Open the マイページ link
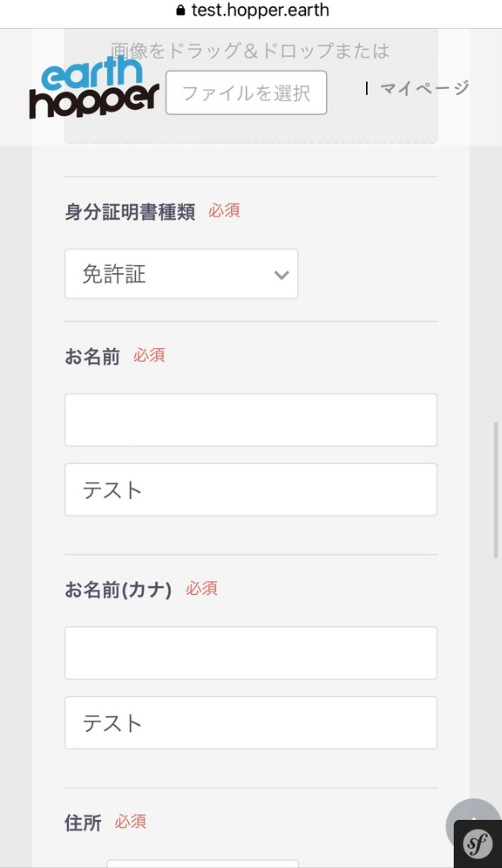The height and width of the screenshot is (868, 502). coord(424,87)
